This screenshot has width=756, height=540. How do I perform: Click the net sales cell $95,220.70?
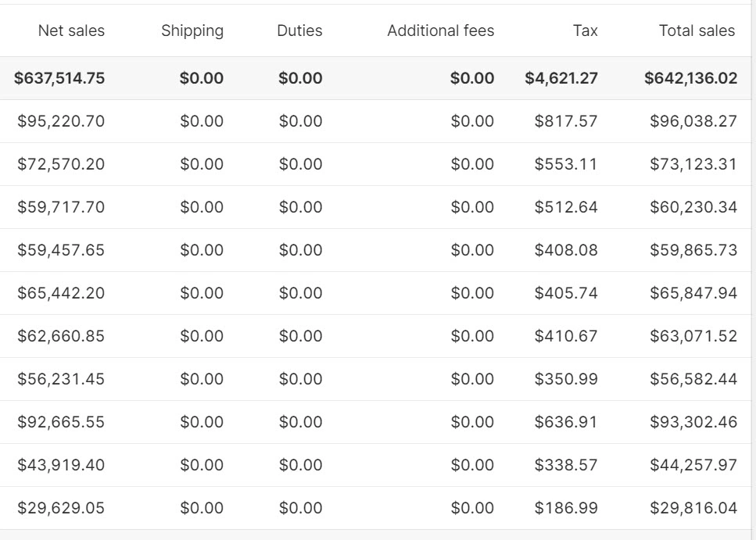(61, 121)
